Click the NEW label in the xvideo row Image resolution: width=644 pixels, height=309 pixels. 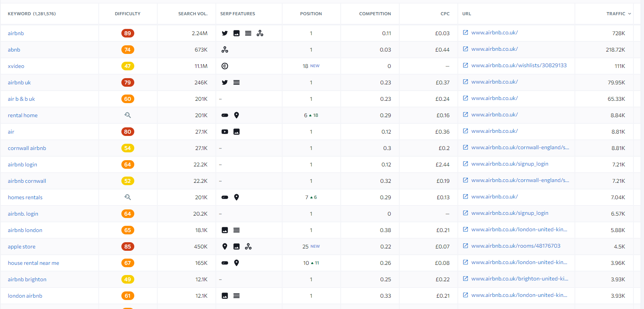coord(315,66)
